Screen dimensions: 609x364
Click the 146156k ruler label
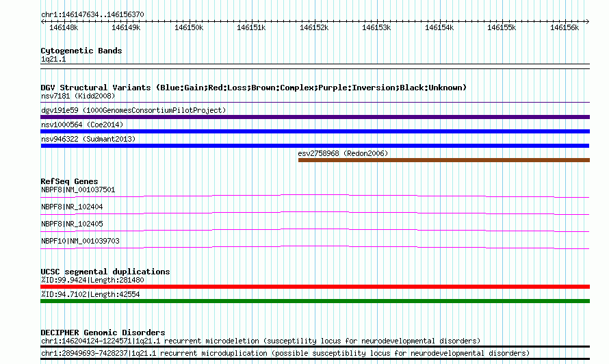565,27
